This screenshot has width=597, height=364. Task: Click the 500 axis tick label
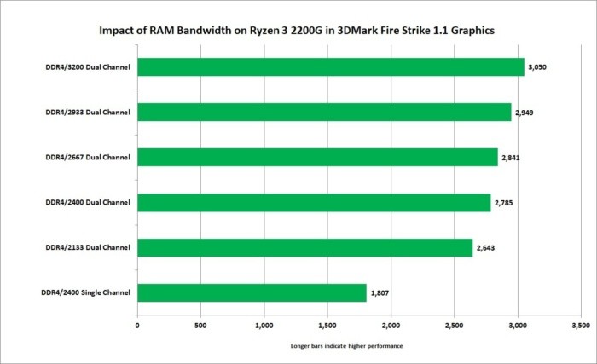pos(200,325)
